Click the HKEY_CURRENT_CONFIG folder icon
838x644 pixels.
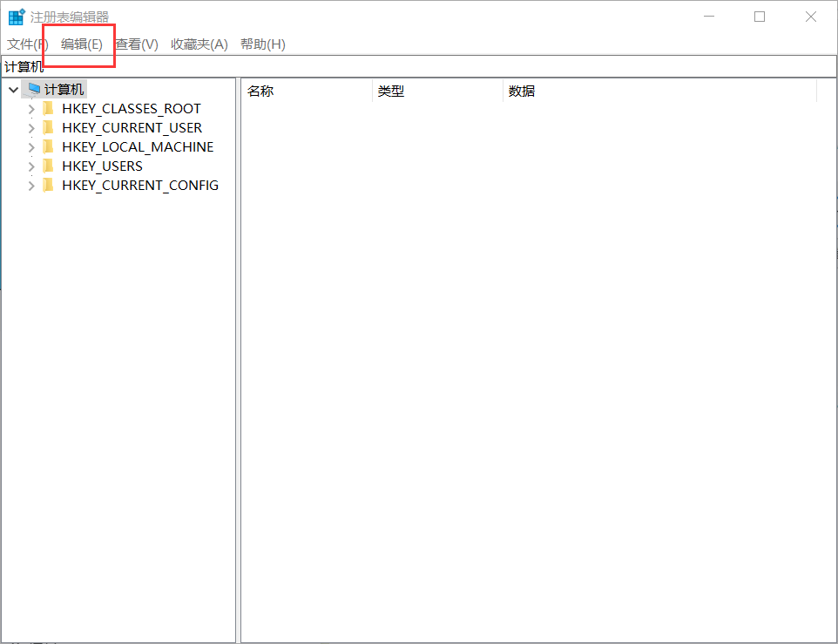(x=48, y=185)
